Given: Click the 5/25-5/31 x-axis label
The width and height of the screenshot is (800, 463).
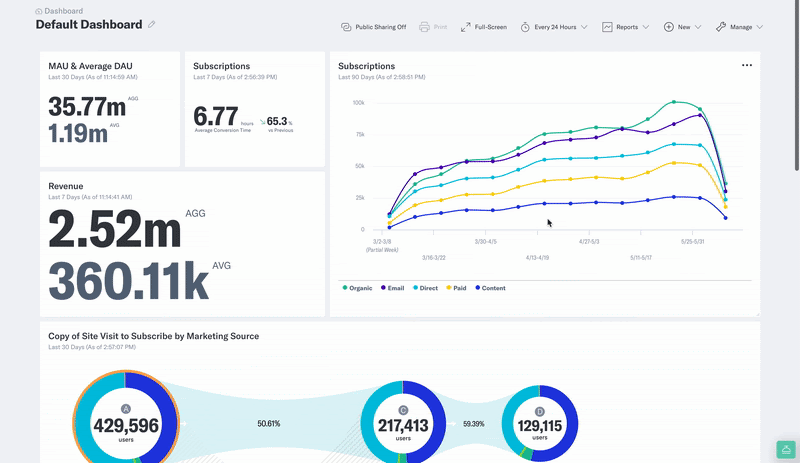Looking at the screenshot, I should click(x=692, y=241).
